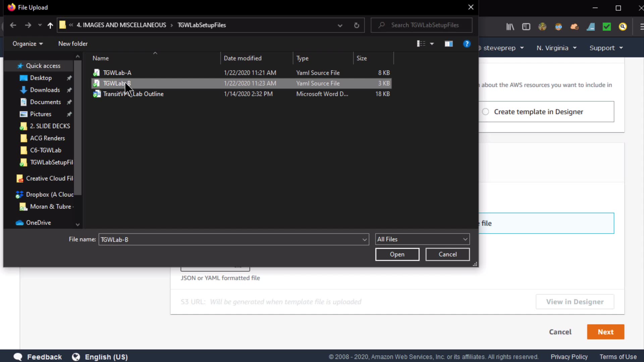The image size is (644, 362).
Task: Toggle the Firefox sidebar icon
Action: click(526, 27)
